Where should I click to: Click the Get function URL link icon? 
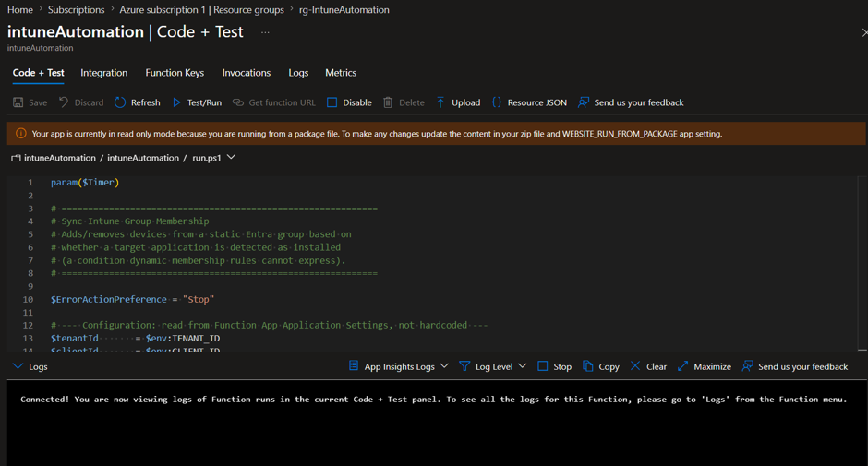238,102
